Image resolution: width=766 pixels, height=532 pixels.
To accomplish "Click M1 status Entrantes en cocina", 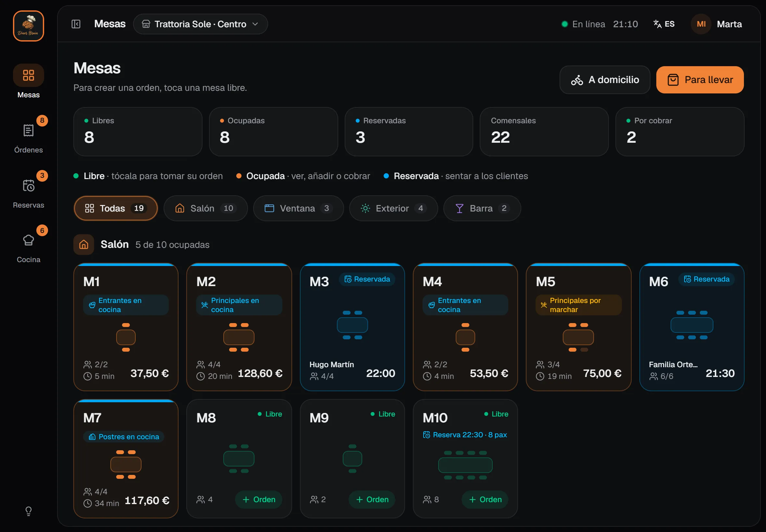I will click(126, 305).
